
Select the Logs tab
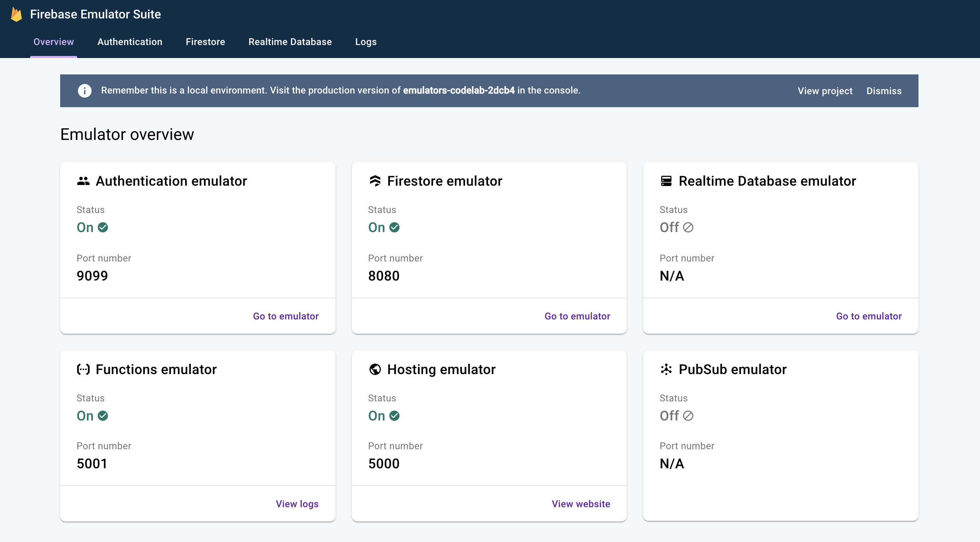pos(365,42)
